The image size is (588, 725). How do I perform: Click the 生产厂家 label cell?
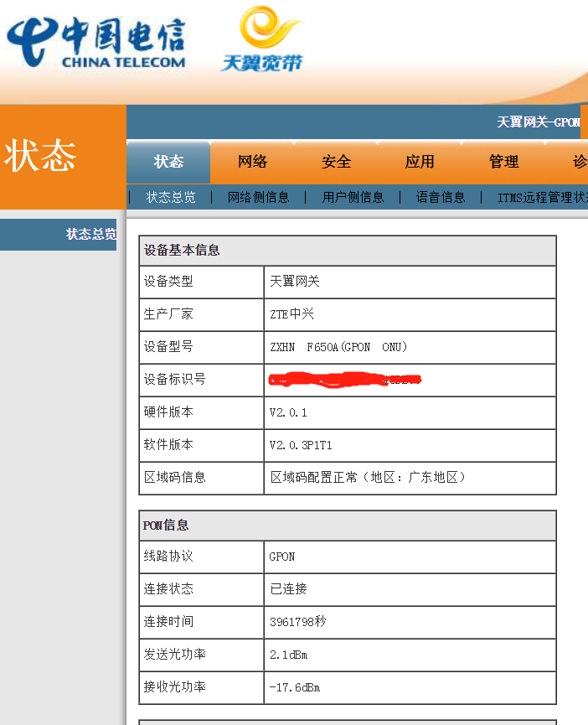coord(201,314)
